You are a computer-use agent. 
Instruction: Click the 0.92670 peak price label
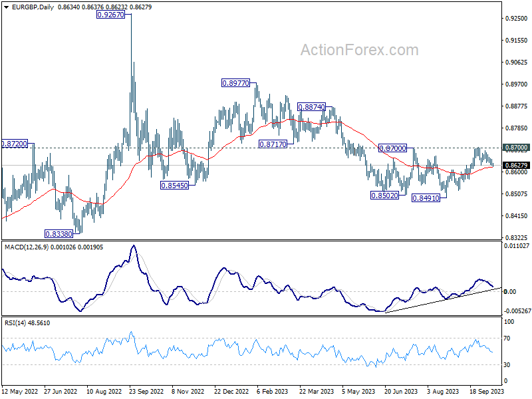click(110, 15)
